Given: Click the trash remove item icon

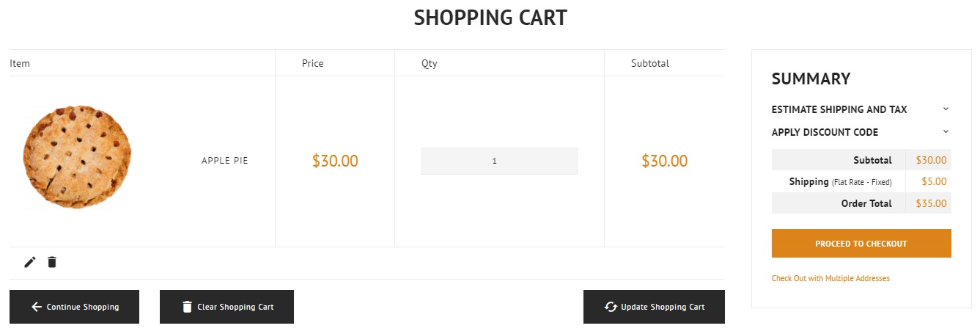Looking at the screenshot, I should point(52,262).
